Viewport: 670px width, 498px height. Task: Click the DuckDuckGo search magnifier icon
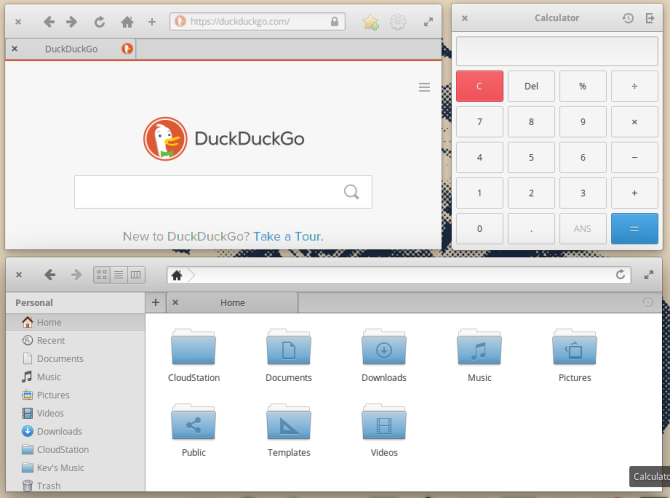click(351, 192)
